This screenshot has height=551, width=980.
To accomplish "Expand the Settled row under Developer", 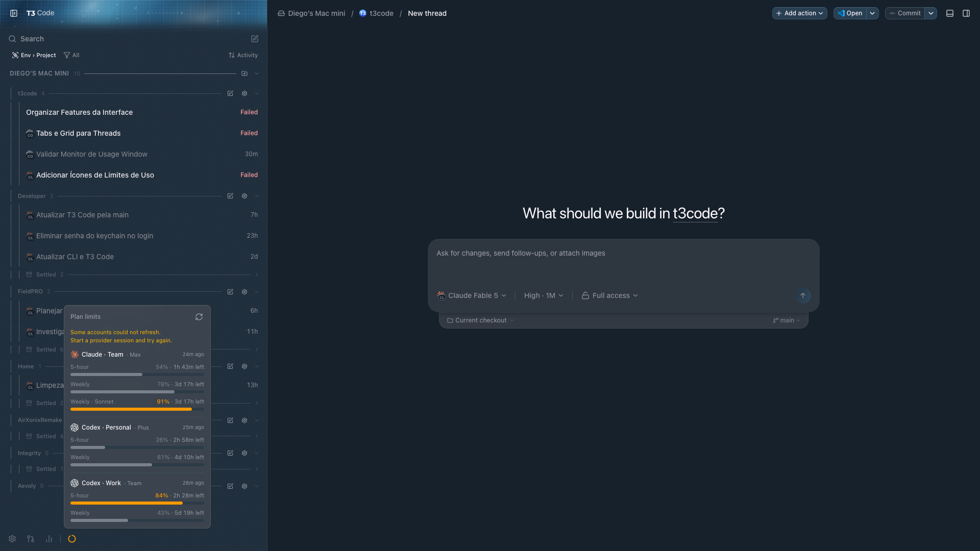I will click(142, 274).
